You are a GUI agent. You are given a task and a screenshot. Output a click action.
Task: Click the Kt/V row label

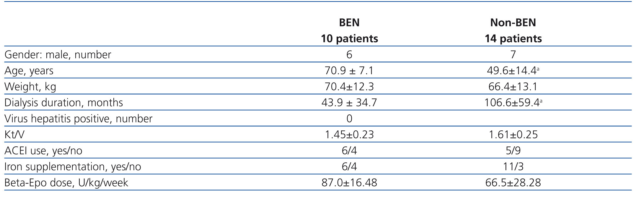pyautogui.click(x=14, y=135)
